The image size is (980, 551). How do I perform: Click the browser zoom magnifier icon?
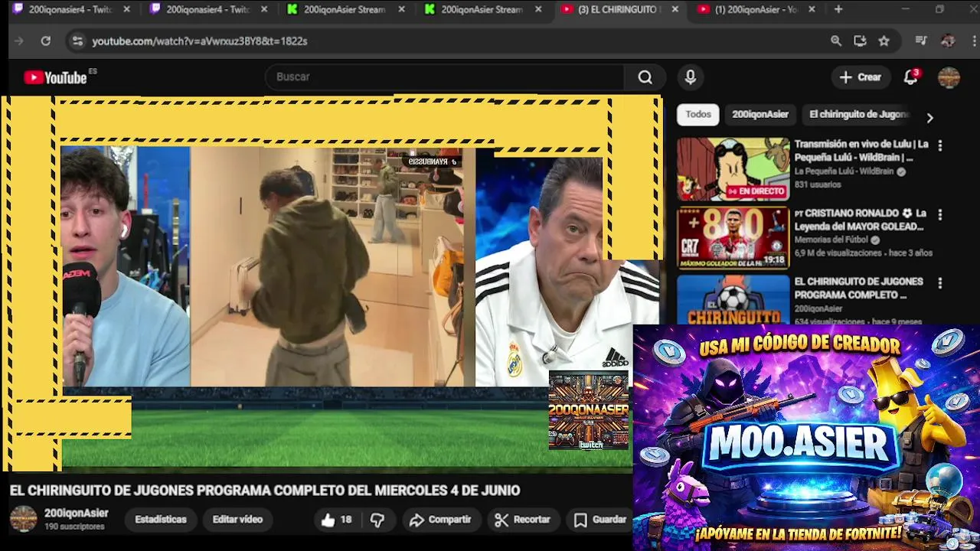point(836,41)
